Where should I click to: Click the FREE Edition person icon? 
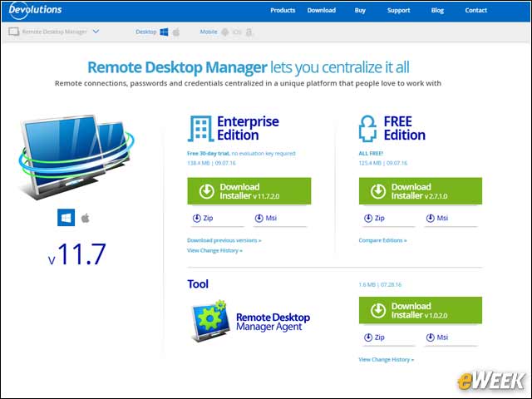[367, 129]
